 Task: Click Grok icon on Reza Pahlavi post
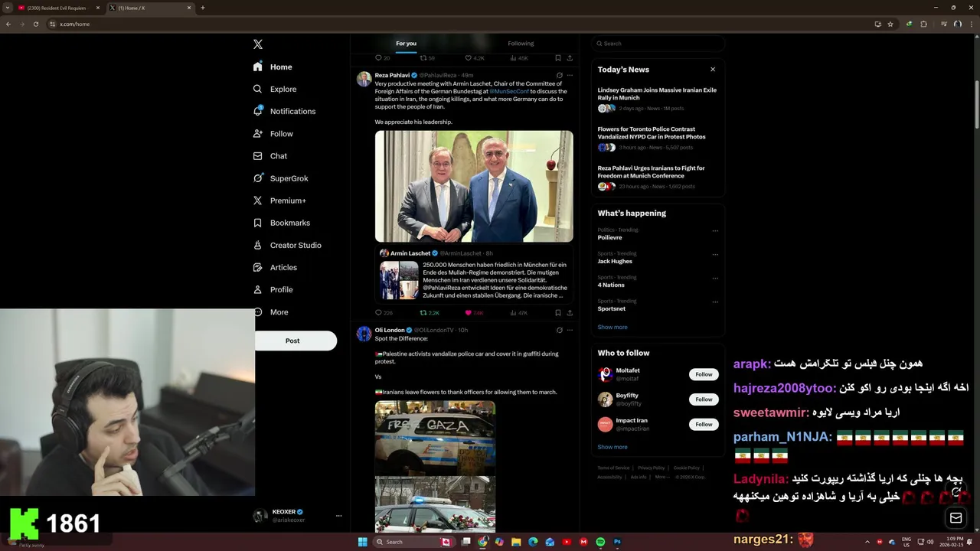click(559, 75)
